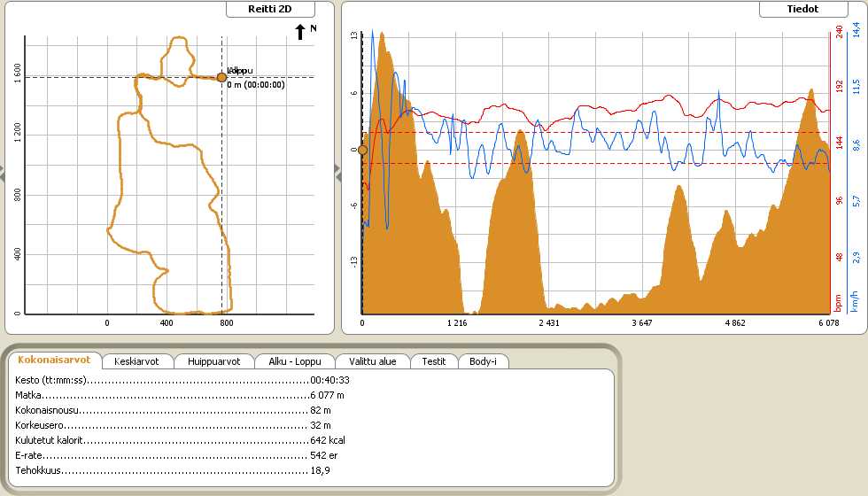Click the 240 bpm heart rate scale label

[x=840, y=32]
